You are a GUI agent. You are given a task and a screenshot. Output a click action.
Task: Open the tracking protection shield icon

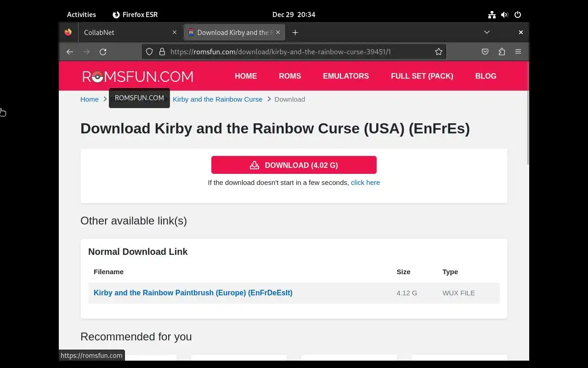point(149,52)
